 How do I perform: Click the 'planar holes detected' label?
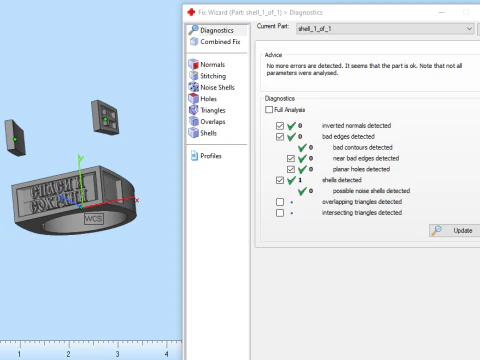point(361,169)
